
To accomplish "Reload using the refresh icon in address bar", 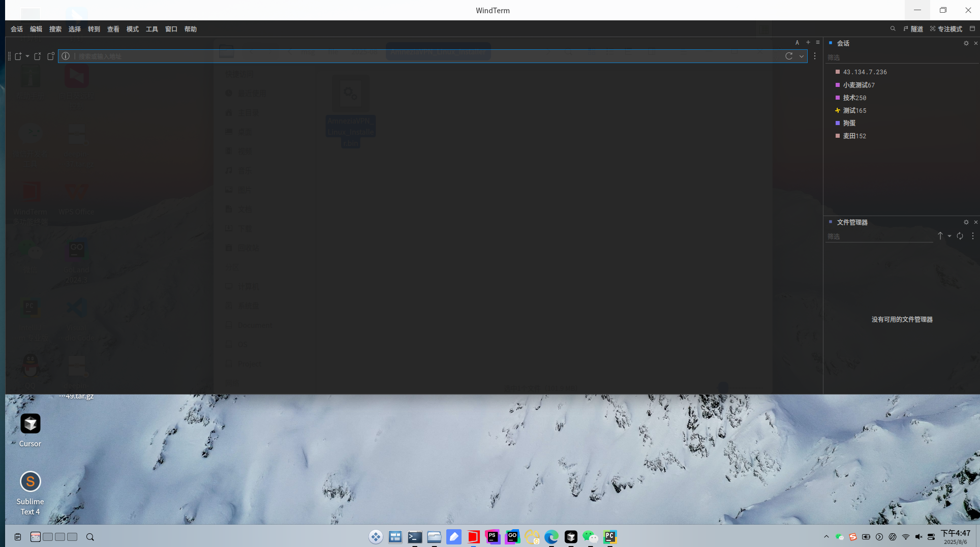I will coord(789,56).
